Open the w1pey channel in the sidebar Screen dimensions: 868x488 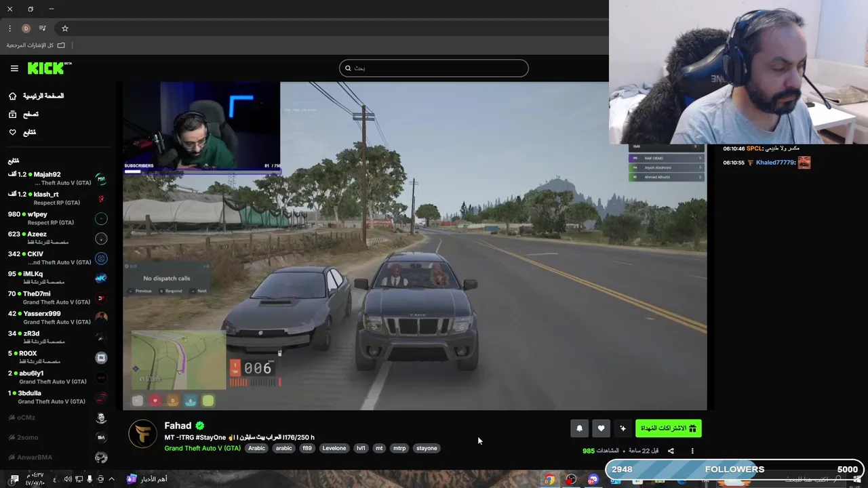[x=57, y=218]
